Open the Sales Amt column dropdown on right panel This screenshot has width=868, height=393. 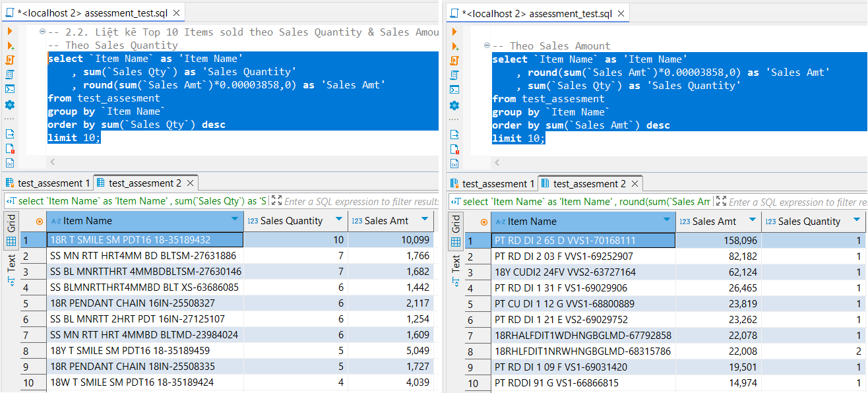coord(752,221)
